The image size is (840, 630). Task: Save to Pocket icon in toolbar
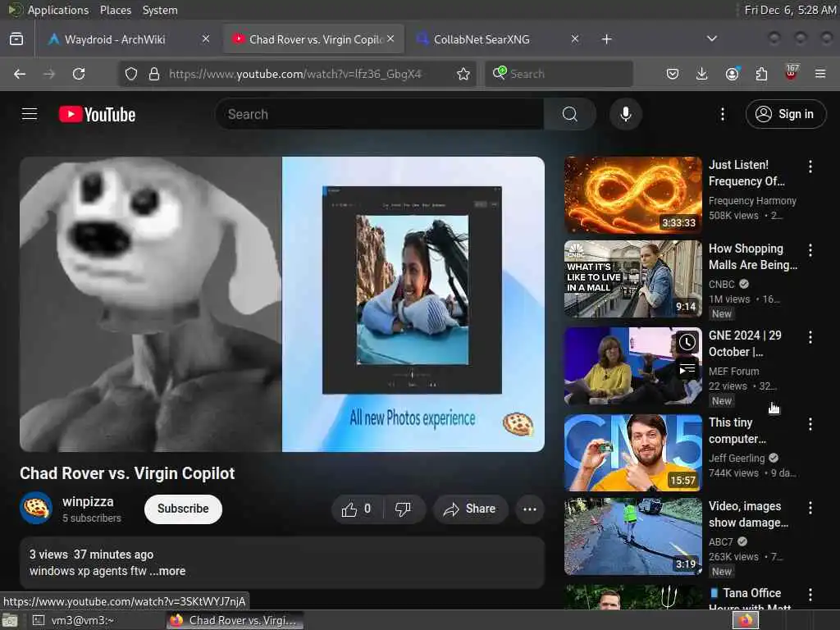673,74
